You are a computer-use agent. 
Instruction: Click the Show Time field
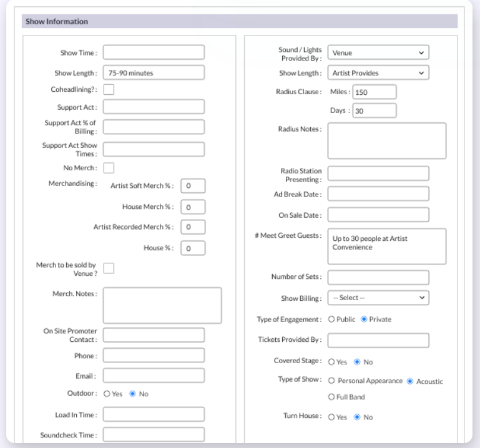coord(154,52)
